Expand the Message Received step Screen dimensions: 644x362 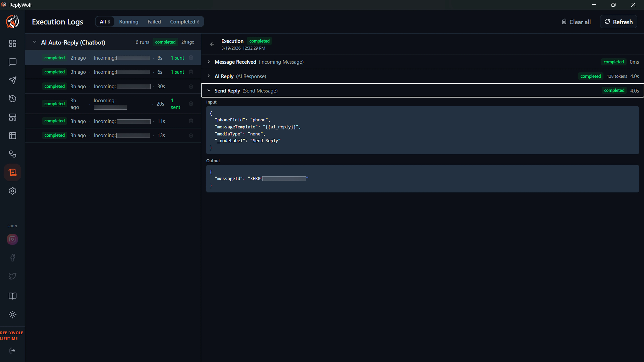[x=209, y=62]
